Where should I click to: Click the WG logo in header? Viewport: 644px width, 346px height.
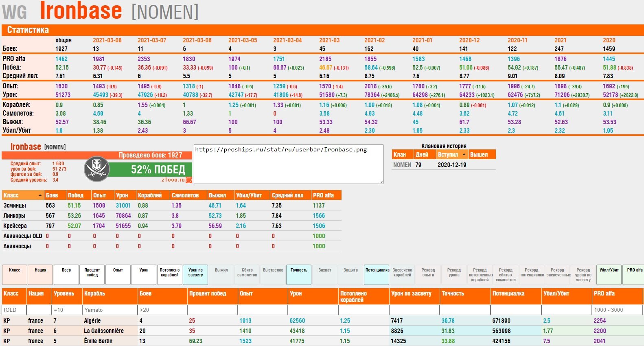click(x=15, y=12)
